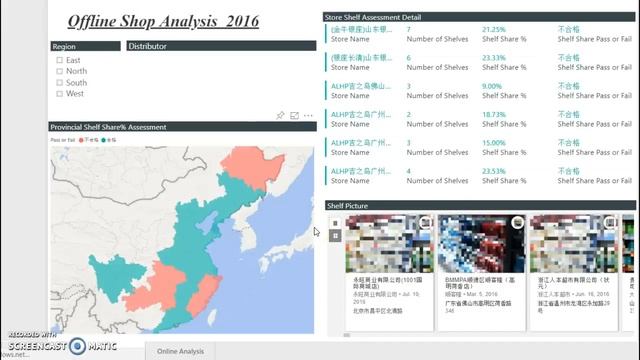Image resolution: width=640 pixels, height=360 pixels.
Task: Switch Shelf Picture to list view icon
Action: (x=335, y=223)
